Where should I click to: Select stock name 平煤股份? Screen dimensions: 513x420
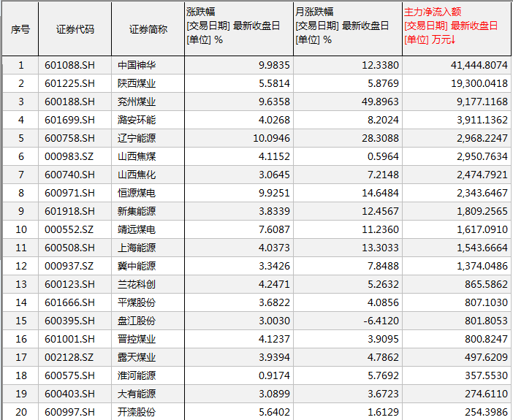pyautogui.click(x=137, y=302)
